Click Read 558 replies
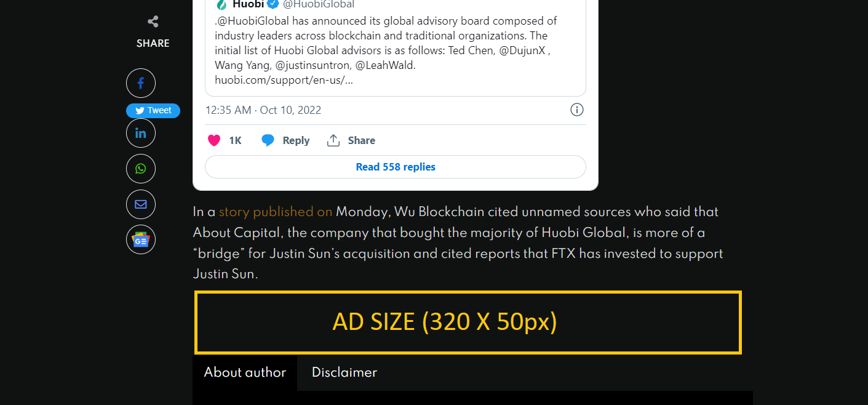 396,167
